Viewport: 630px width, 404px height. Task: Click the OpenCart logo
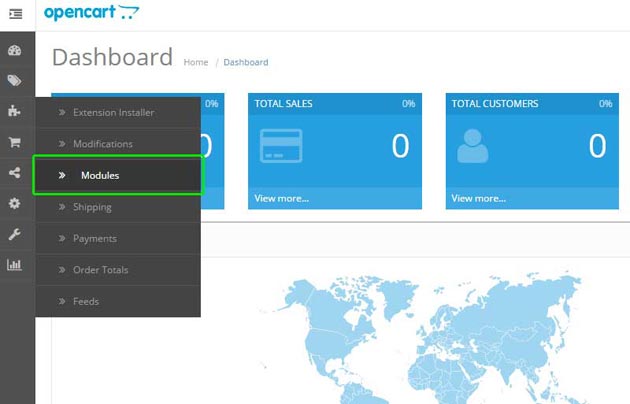click(91, 13)
